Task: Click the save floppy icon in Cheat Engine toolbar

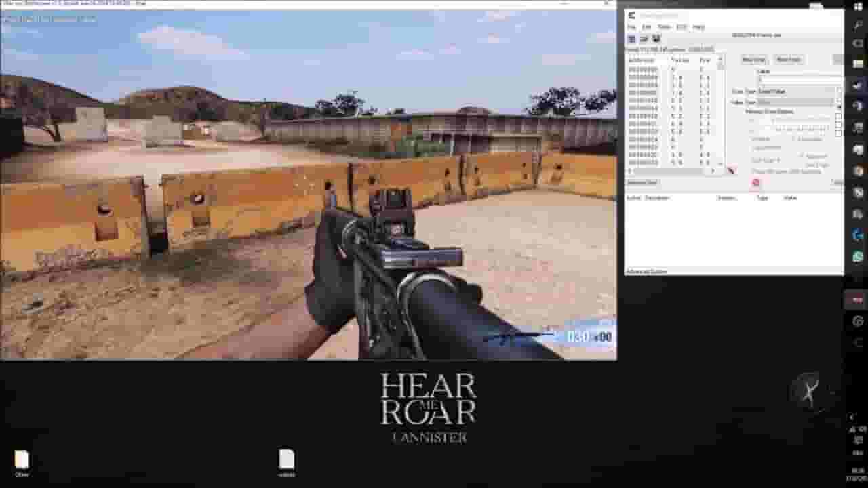Action: 656,39
